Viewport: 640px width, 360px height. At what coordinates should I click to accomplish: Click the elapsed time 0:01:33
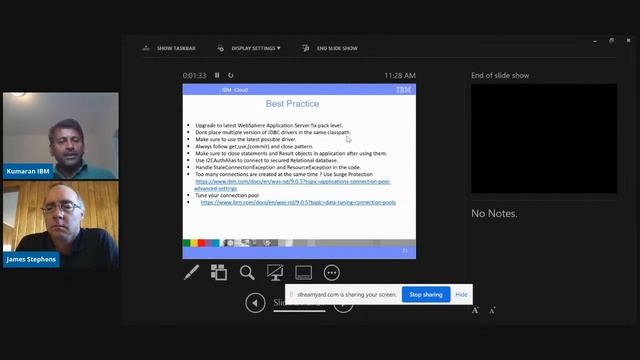pos(194,76)
